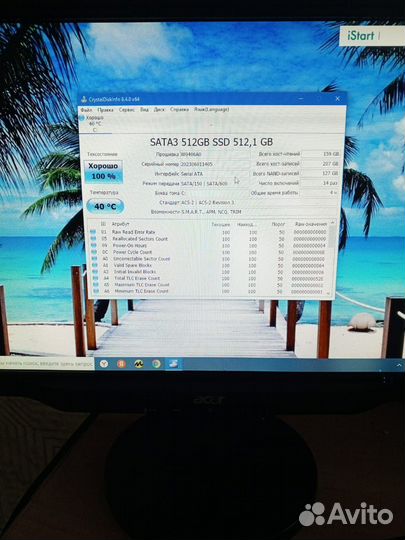Click the 40 °C temperature button
Image resolution: width=405 pixels, height=540 pixels.
tap(105, 206)
